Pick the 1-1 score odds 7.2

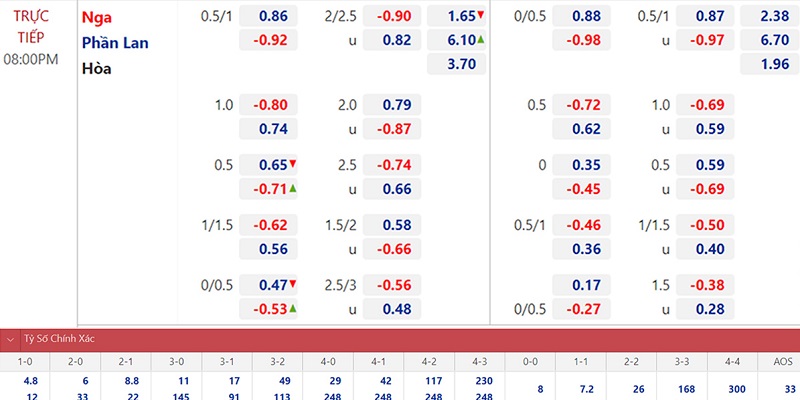pyautogui.click(x=580, y=389)
